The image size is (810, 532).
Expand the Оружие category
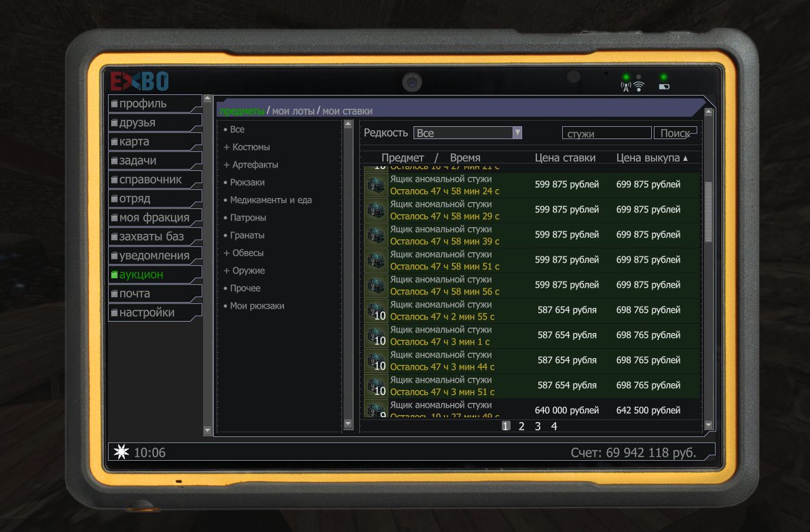227,271
